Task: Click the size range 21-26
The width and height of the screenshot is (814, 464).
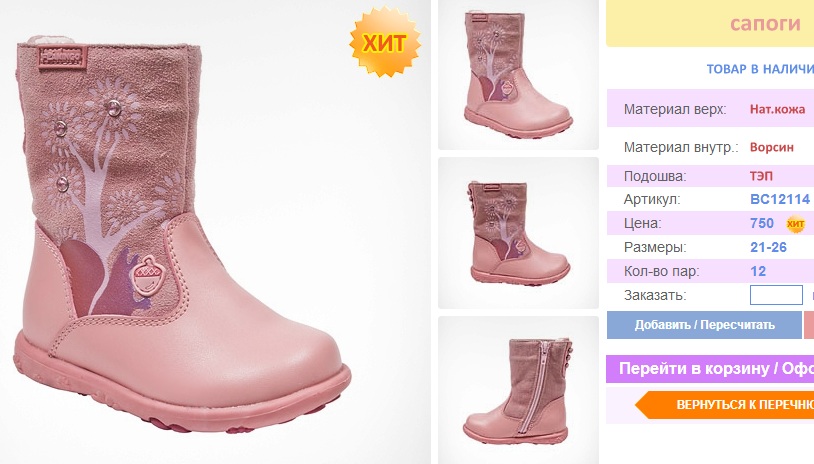Action: pyautogui.click(x=768, y=247)
